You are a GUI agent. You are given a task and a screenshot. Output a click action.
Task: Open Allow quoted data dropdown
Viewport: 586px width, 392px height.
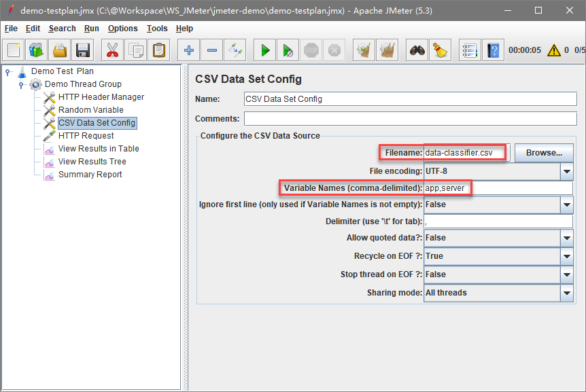tap(566, 238)
